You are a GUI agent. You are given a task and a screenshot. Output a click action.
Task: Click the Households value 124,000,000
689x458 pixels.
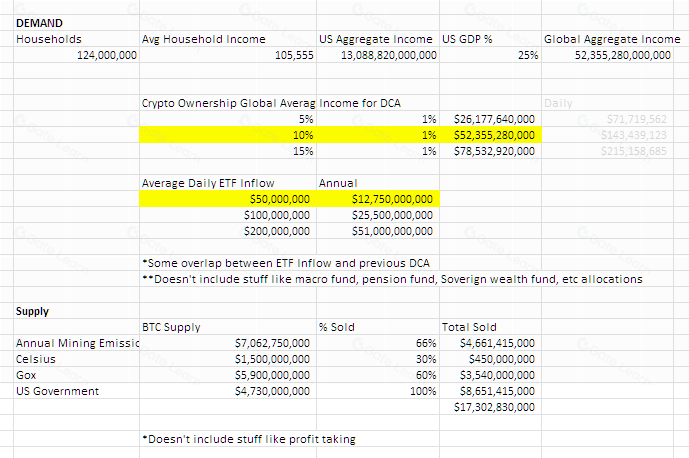coord(76,55)
